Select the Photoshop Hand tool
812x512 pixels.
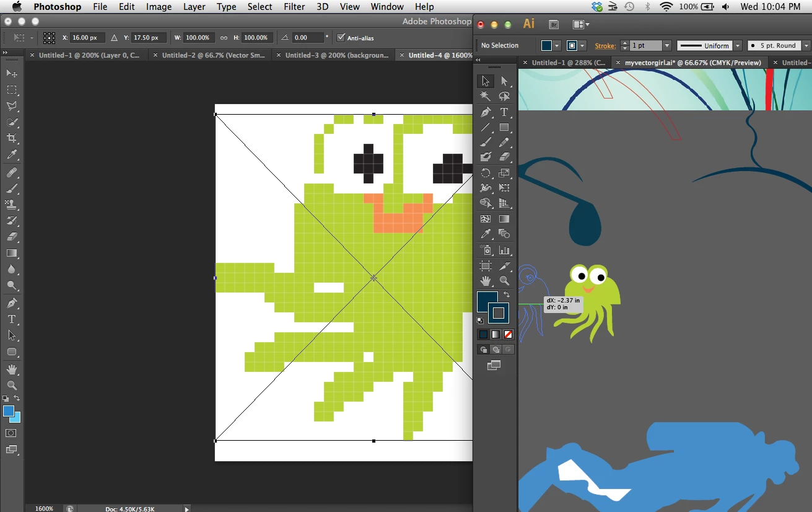pyautogui.click(x=12, y=369)
